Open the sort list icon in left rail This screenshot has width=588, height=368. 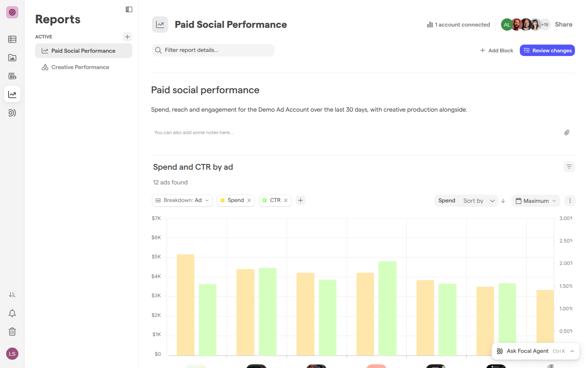click(x=12, y=294)
